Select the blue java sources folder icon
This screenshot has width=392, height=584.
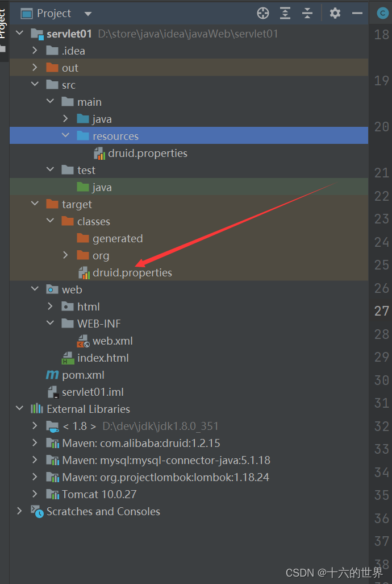(x=83, y=119)
